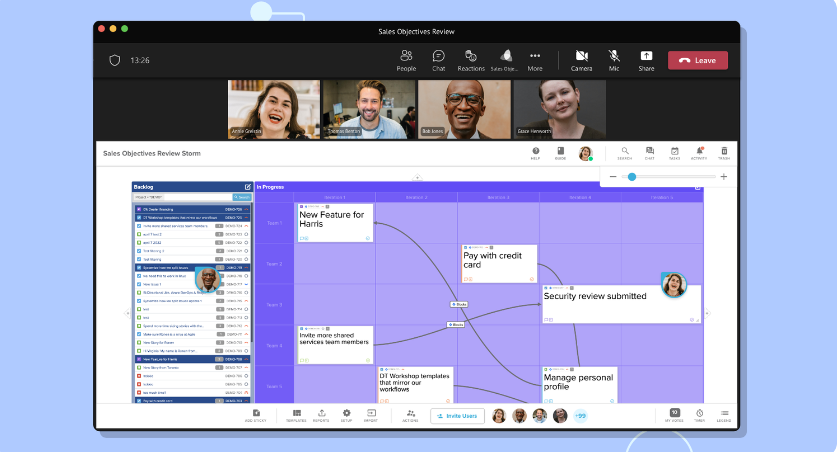The image size is (837, 452).
Task: Collapse the board using left edge arrow
Action: 127,313
